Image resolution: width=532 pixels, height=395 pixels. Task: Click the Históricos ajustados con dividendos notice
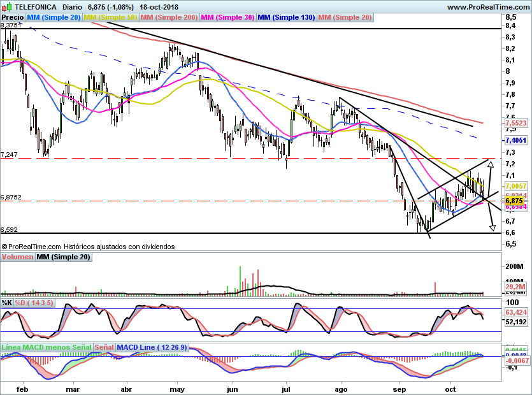(x=119, y=247)
